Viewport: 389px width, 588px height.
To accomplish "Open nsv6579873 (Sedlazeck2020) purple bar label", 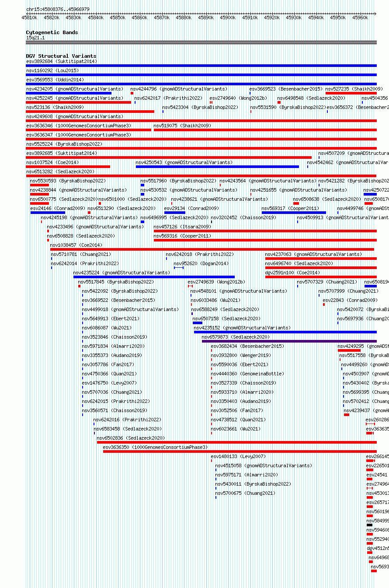I will 236,337.
